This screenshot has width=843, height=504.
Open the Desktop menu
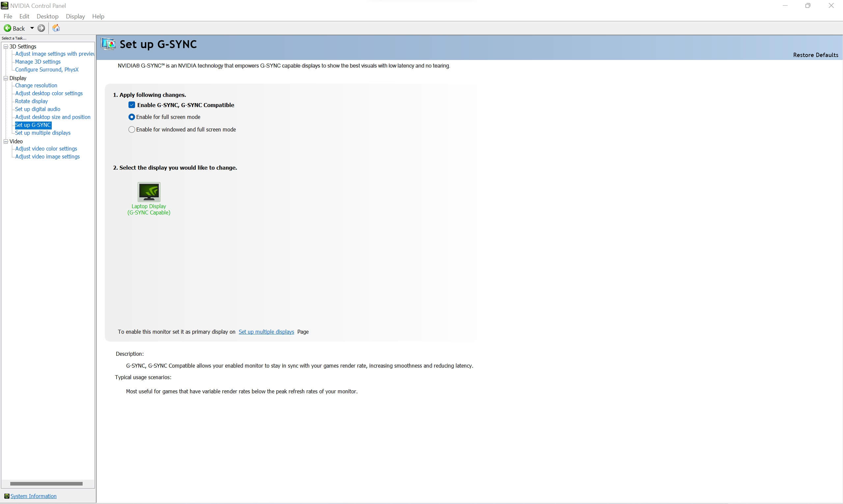47,16
